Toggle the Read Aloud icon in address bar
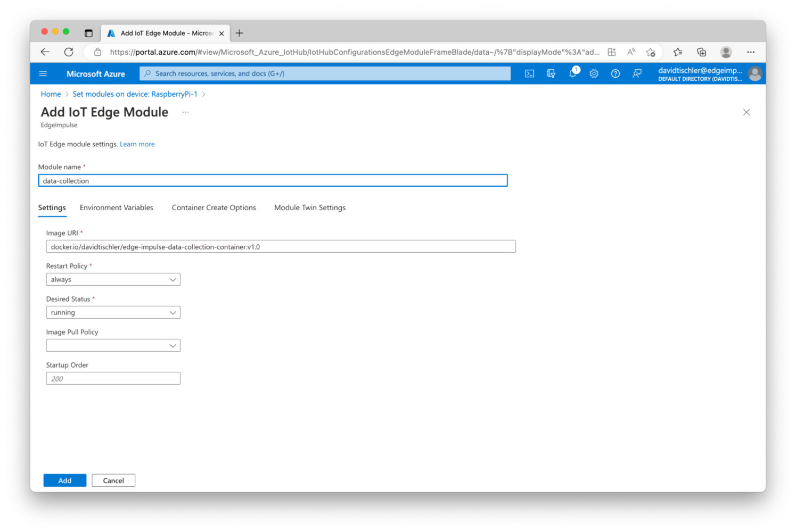796x532 pixels. coord(631,52)
